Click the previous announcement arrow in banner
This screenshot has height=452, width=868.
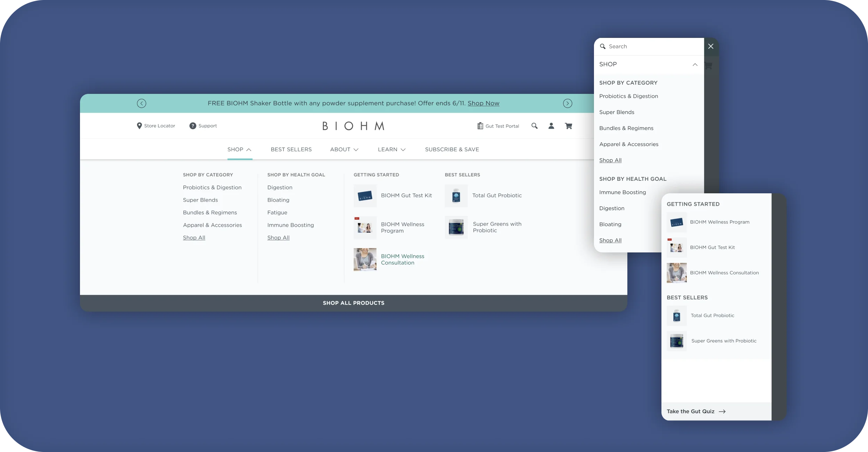[x=142, y=103]
